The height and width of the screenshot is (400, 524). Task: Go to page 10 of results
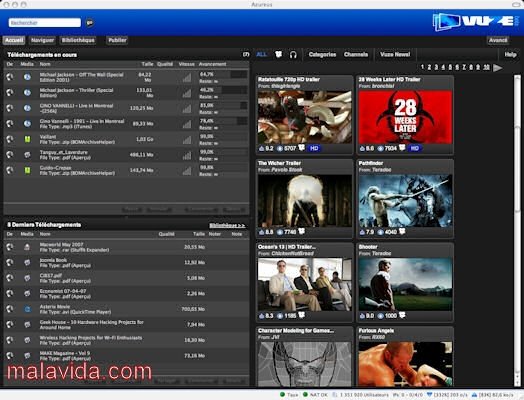[487, 68]
